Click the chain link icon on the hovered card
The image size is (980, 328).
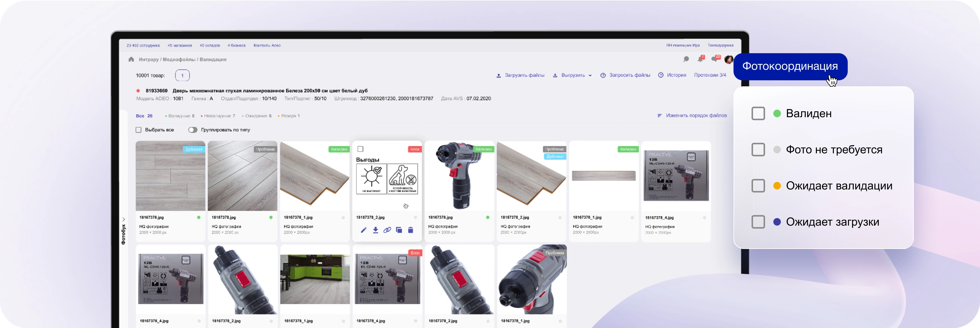pos(387,230)
